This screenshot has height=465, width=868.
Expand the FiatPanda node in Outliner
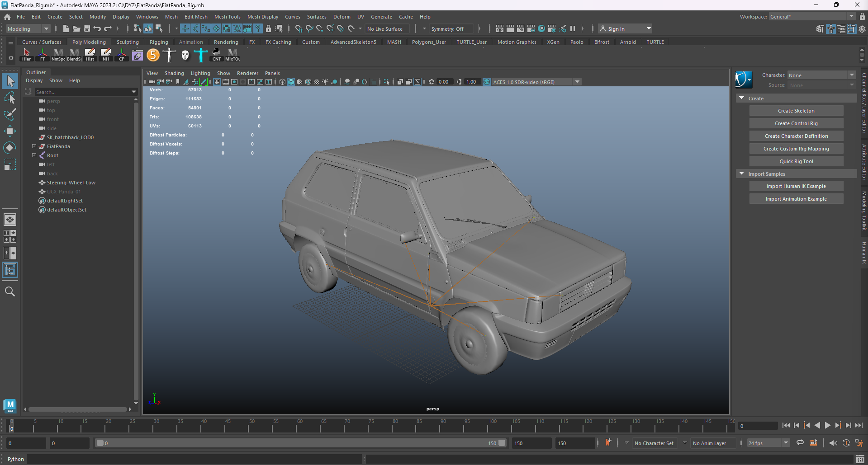[34, 146]
